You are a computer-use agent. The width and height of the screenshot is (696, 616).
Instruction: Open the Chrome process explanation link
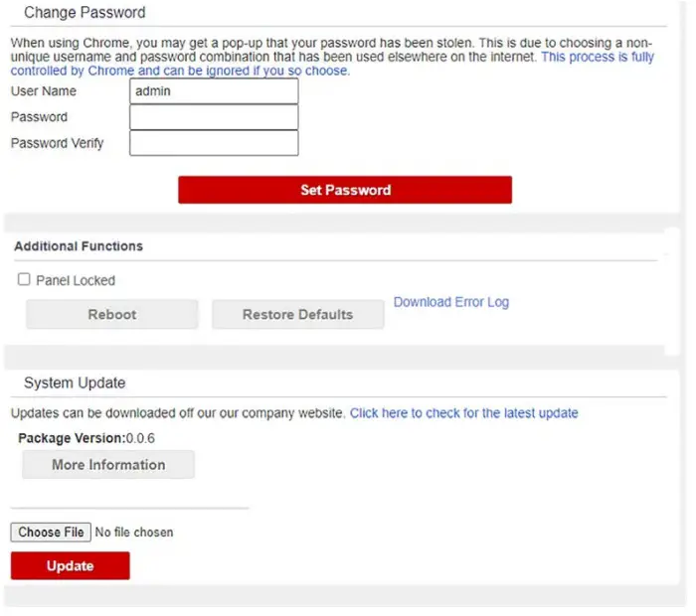click(597, 58)
